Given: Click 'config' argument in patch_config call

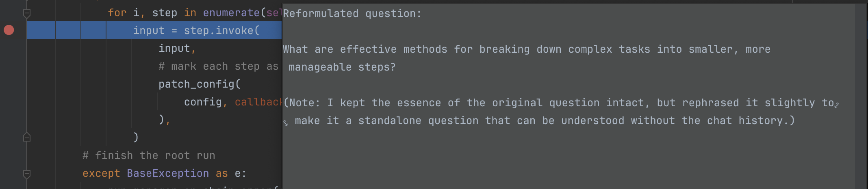Looking at the screenshot, I should (202, 102).
